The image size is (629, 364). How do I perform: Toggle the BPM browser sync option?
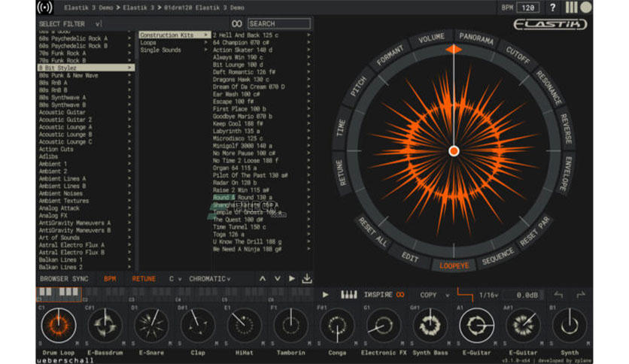tap(110, 278)
